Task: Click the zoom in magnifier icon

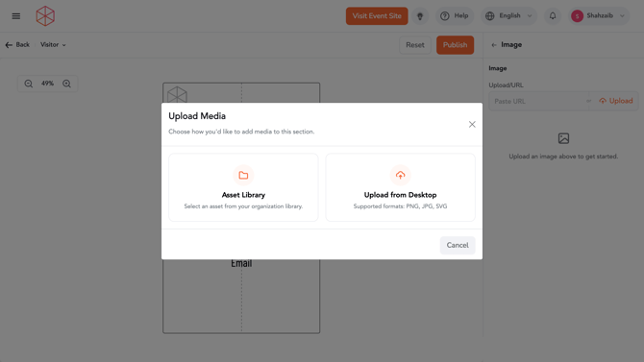Action: coord(66,84)
